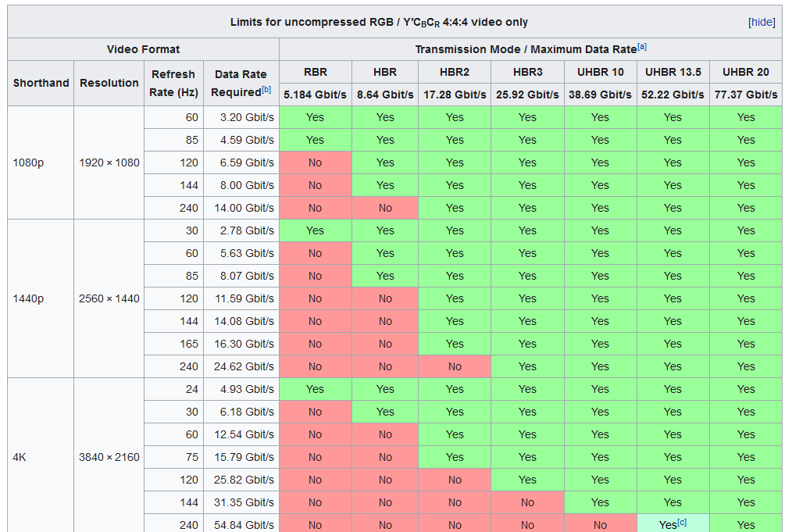This screenshot has width=792, height=532.
Task: Click the UHBR 10 column header
Action: [x=600, y=72]
